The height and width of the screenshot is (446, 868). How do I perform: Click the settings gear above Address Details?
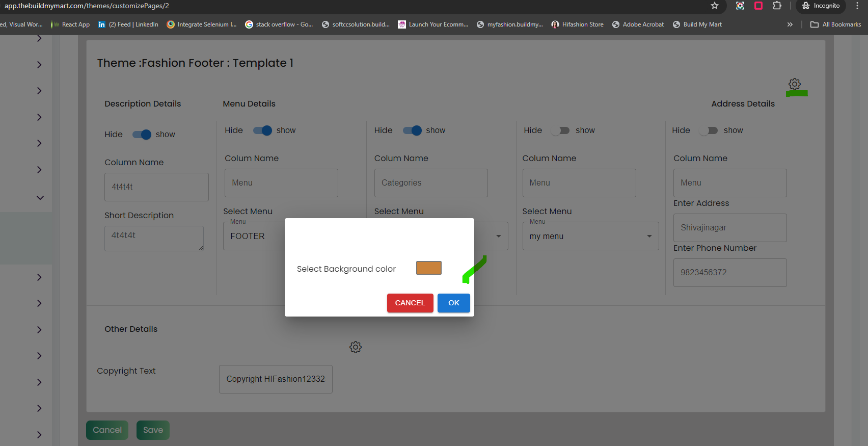795,84
